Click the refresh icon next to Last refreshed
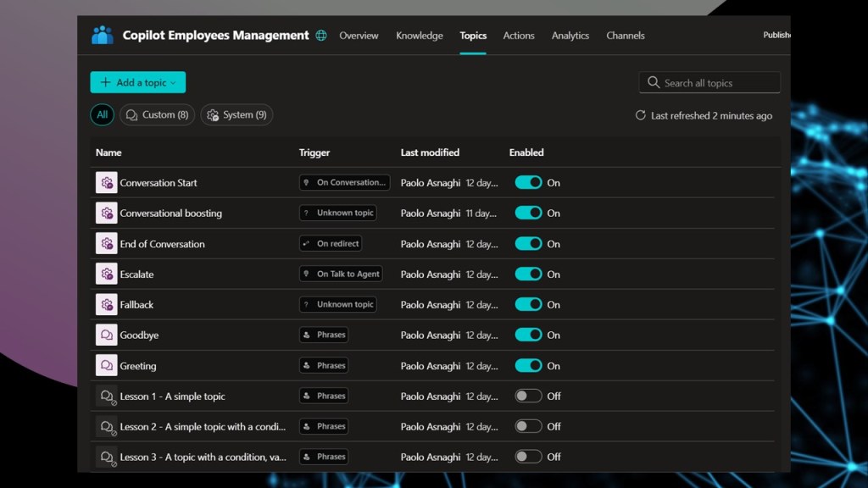Image resolution: width=868 pixels, height=488 pixels. tap(641, 115)
